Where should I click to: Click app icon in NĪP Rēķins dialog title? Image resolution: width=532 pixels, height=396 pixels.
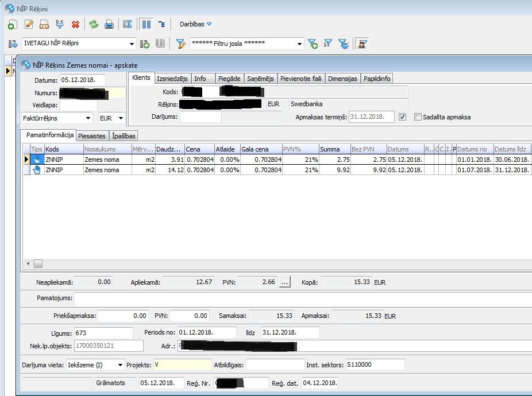click(26, 65)
